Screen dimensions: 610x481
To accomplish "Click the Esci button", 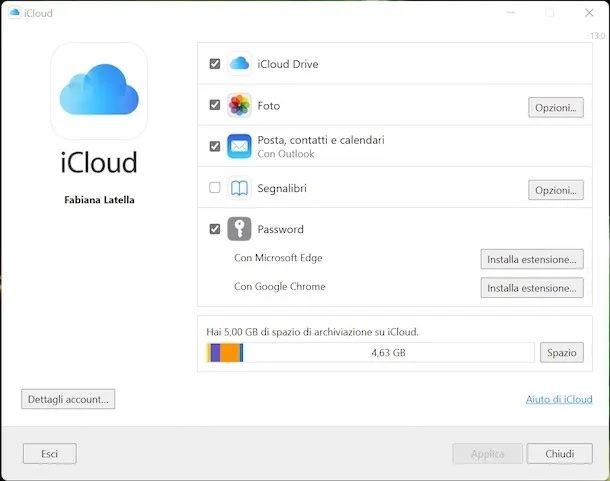I will [x=49, y=454].
